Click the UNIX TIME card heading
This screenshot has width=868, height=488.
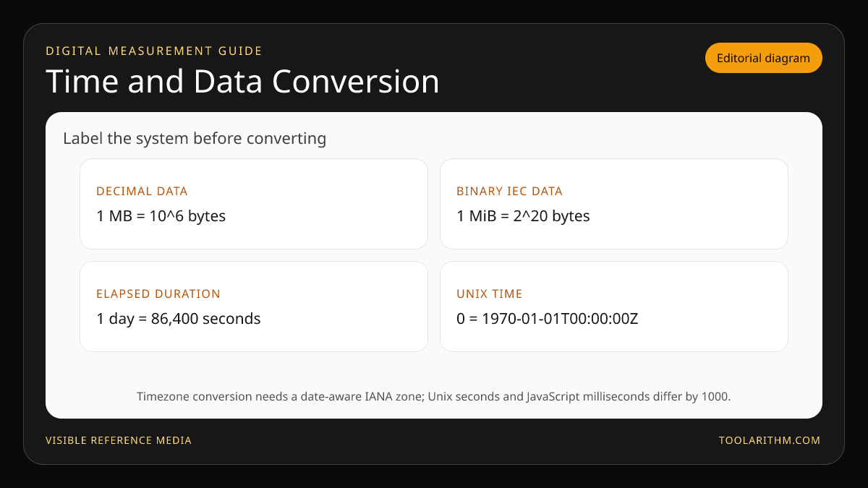[x=490, y=294]
